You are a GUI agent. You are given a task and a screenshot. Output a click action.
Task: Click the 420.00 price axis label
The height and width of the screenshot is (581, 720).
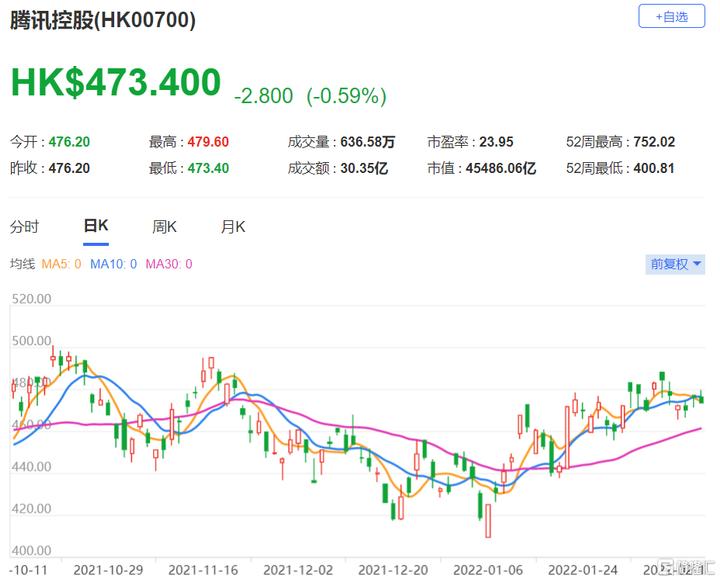[x=32, y=508]
